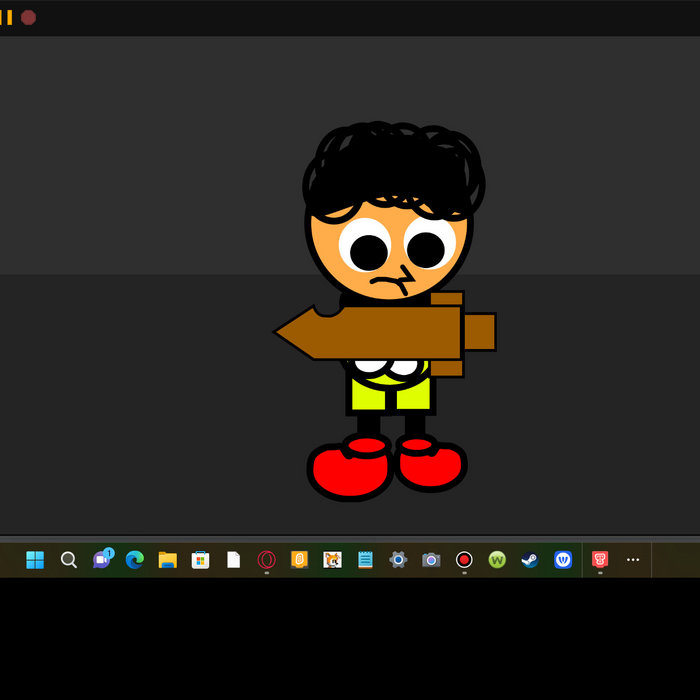Viewport: 700px width, 700px height.
Task: Open the Windows Start menu
Action: tap(35, 560)
